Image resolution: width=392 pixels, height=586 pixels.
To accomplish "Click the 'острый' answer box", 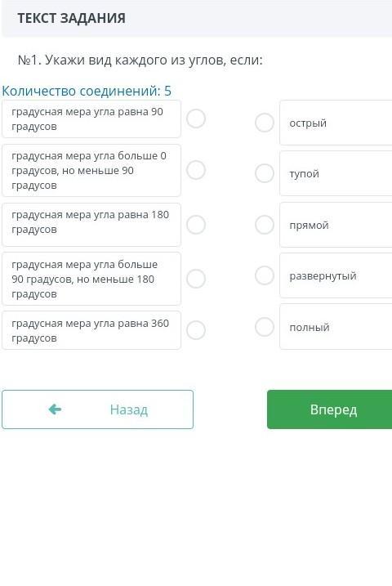I will coord(336,123).
